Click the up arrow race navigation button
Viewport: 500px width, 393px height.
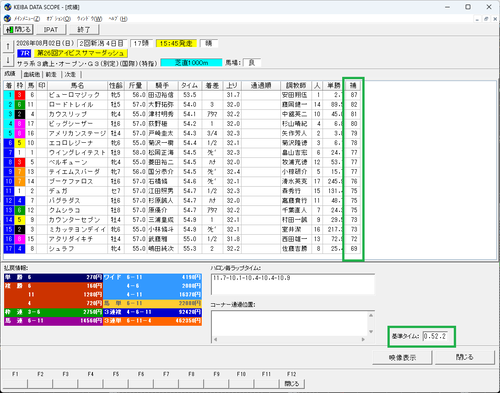point(8,46)
